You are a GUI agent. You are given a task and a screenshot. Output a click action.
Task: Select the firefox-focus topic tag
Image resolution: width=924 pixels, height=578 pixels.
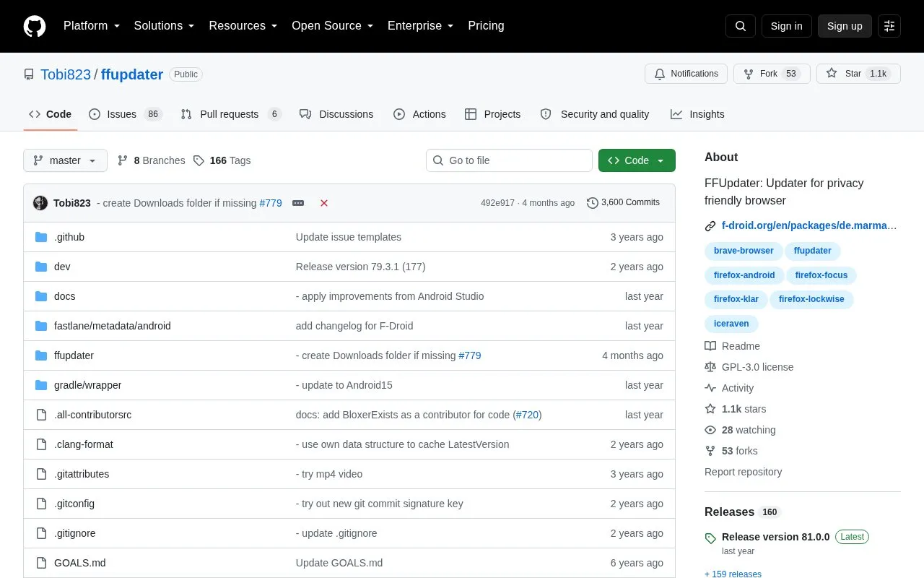pos(821,275)
